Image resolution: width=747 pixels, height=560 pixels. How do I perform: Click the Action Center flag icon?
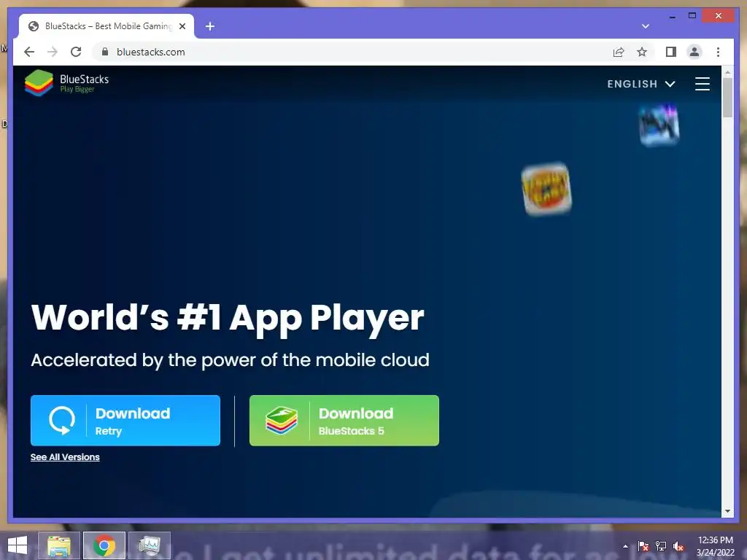(643, 546)
